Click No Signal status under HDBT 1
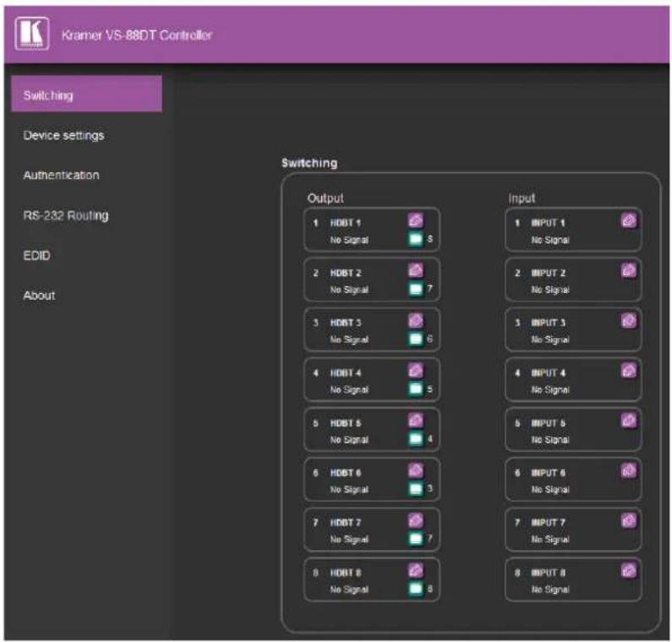672x642 pixels. click(349, 240)
